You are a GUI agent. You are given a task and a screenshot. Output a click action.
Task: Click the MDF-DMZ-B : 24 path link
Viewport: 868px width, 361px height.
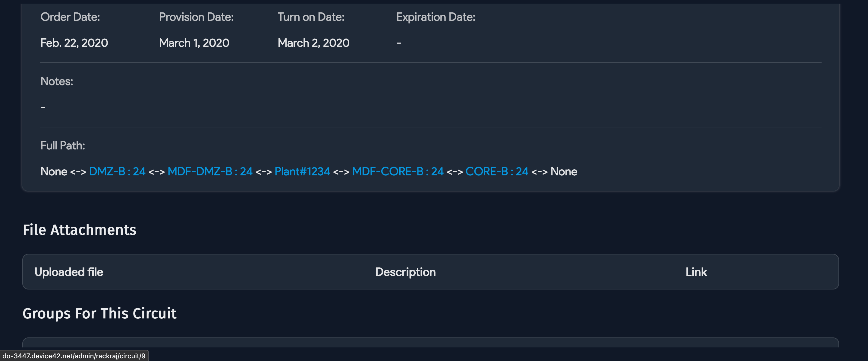point(210,171)
